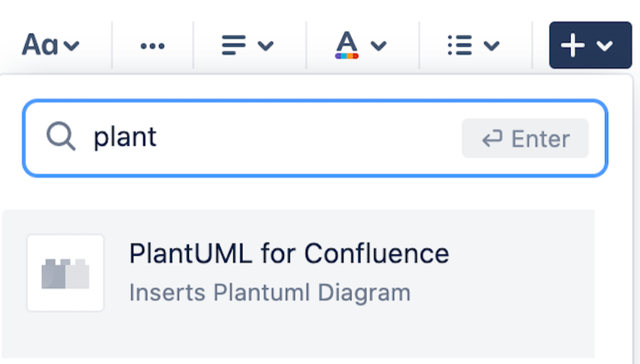Click "Inserts Plantuml Diagram" description text
The height and width of the screenshot is (364, 640).
pos(270,292)
